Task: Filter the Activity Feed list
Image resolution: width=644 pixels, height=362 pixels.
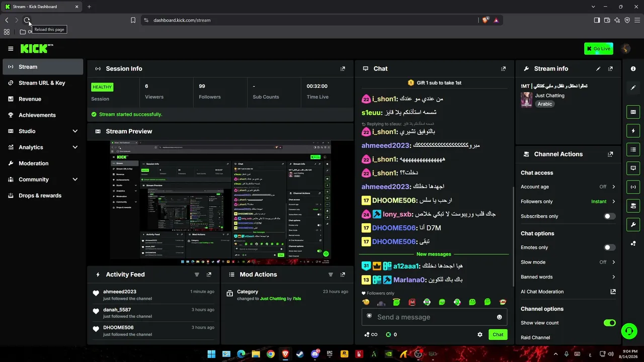Action: (197, 275)
